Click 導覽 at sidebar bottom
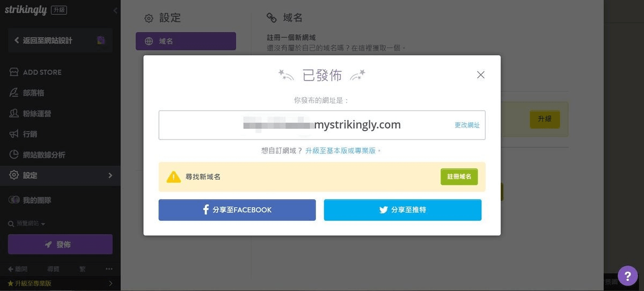The height and width of the screenshot is (291, 644). pos(53,269)
